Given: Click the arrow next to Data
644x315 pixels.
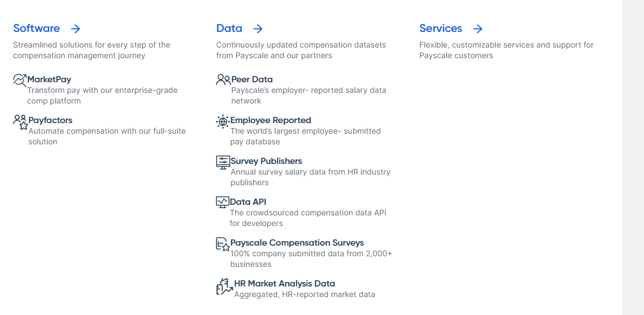Looking at the screenshot, I should [257, 29].
